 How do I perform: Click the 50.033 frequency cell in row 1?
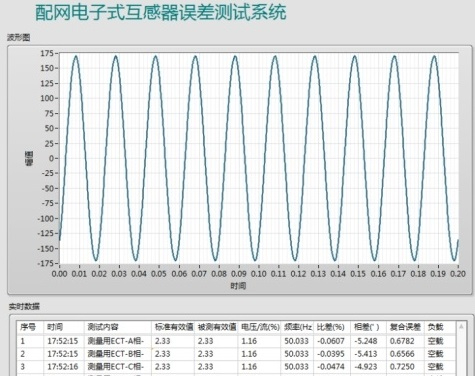click(x=296, y=341)
